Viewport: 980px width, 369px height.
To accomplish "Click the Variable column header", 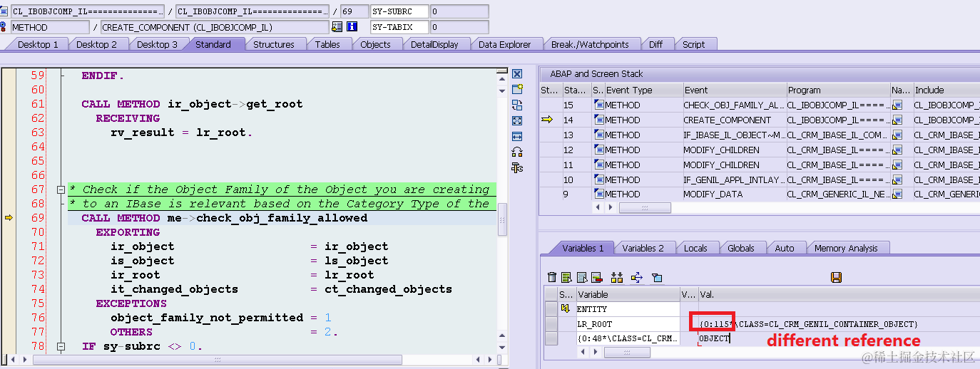I will tap(628, 294).
